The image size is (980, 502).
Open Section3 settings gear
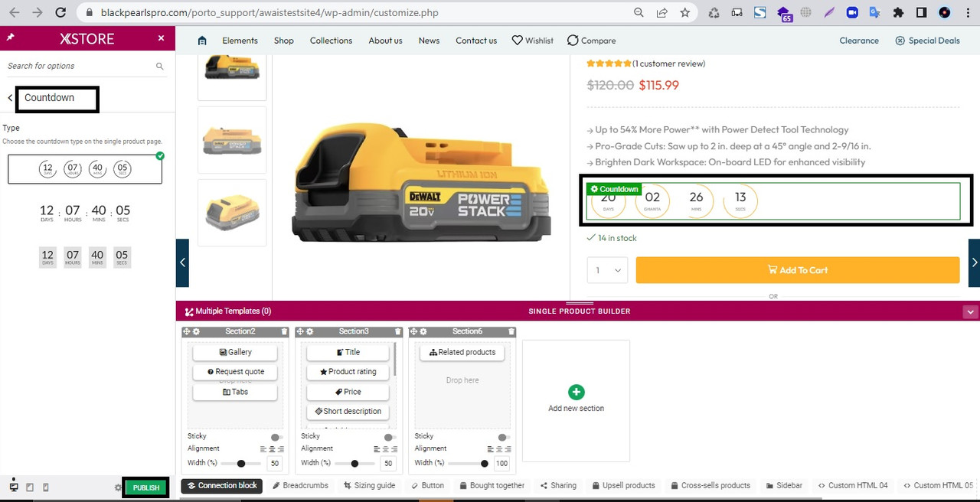309,331
